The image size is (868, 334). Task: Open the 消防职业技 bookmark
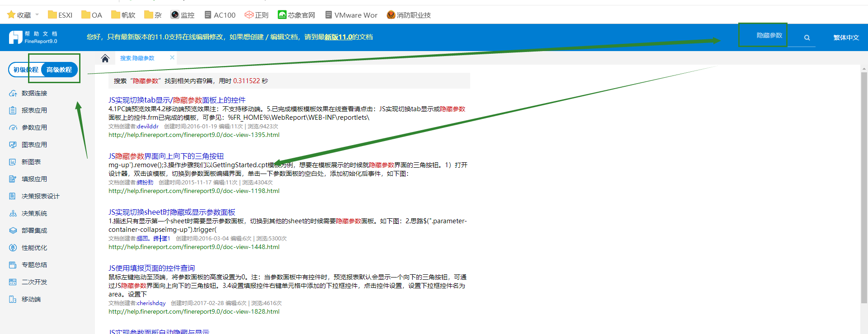click(409, 15)
